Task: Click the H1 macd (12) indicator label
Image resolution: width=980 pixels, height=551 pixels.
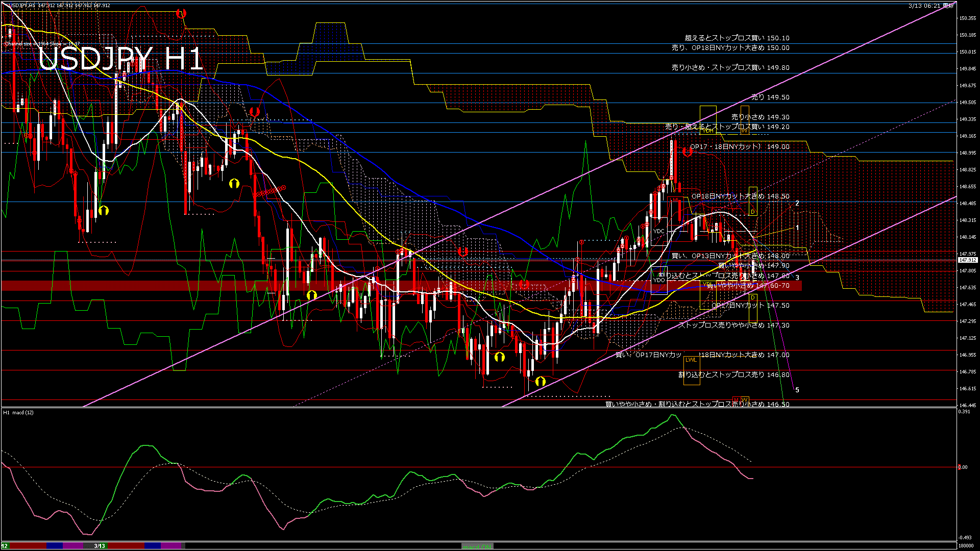Action: click(18, 412)
